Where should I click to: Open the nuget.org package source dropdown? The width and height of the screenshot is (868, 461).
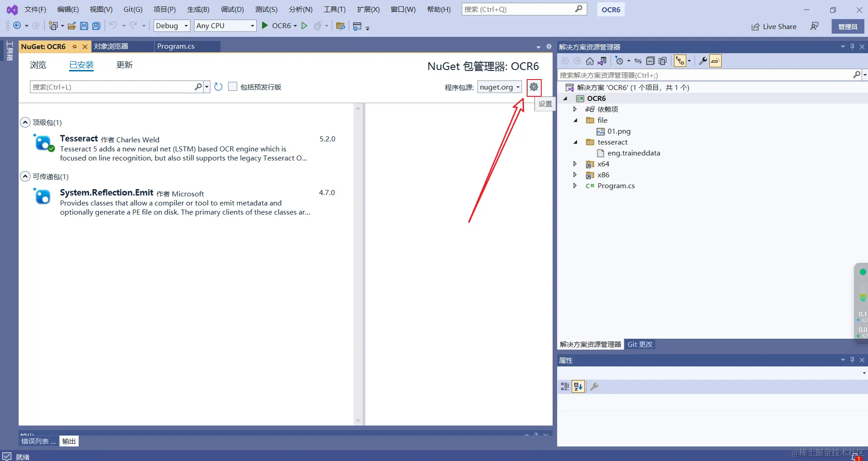point(499,87)
